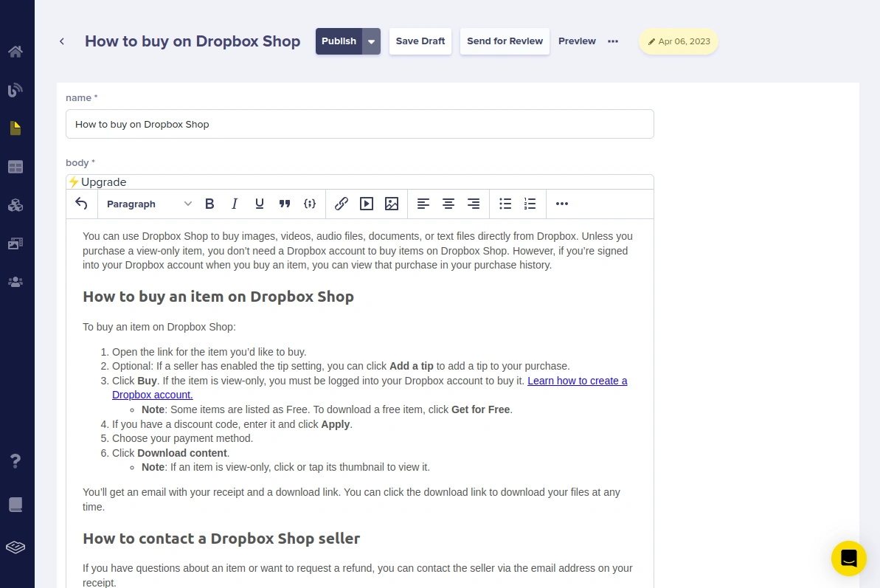
Task: Open the header more actions menu
Action: click(x=613, y=41)
